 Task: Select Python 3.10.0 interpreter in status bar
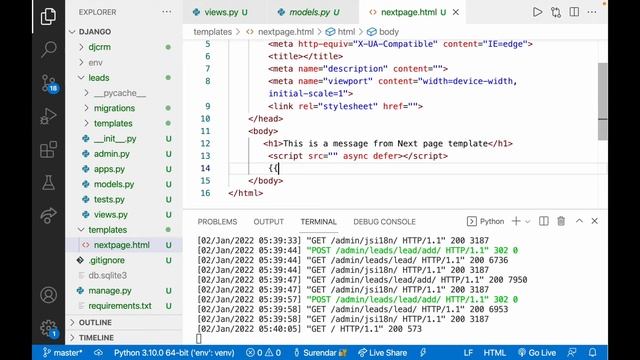174,353
